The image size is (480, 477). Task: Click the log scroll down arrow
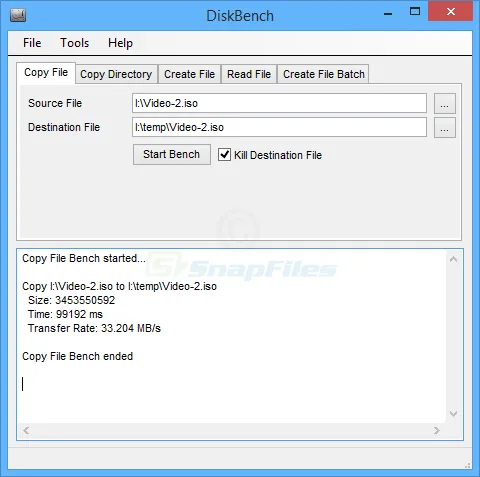coord(453,414)
